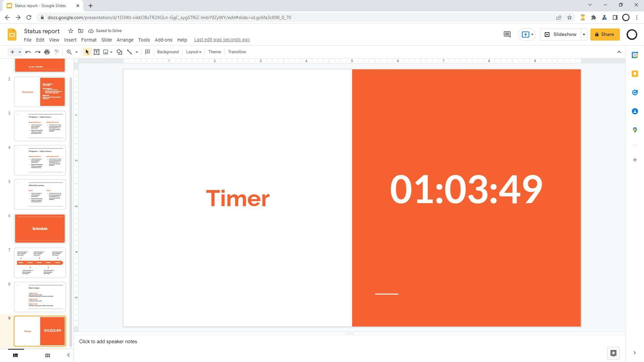Viewport: 644px width, 362px height.
Task: Click the print icon in toolbar
Action: click(x=46, y=52)
